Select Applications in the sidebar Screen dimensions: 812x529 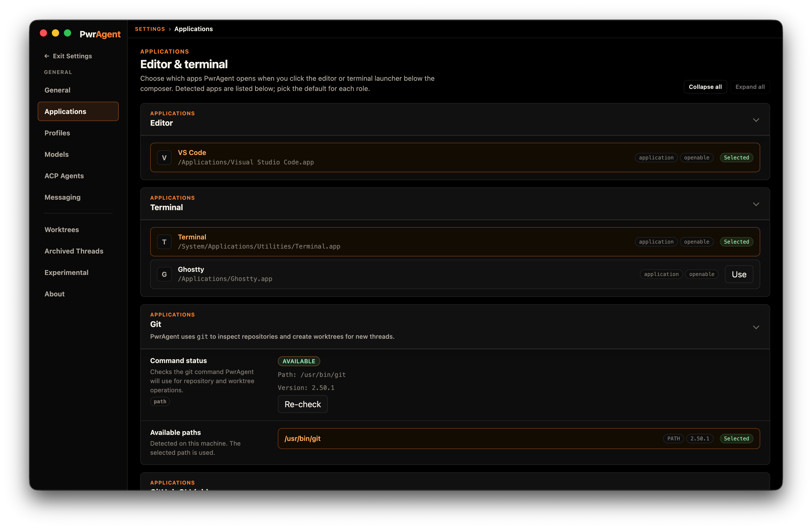pyautogui.click(x=78, y=111)
